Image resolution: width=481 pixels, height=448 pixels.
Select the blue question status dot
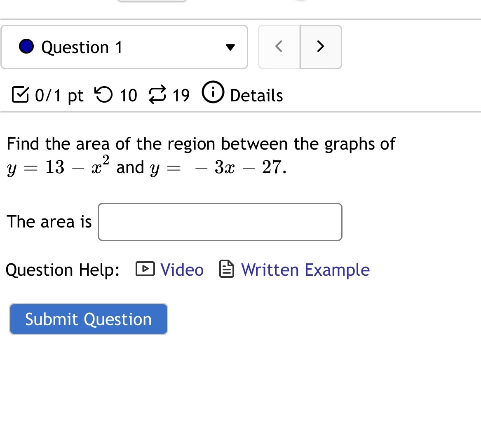pos(26,47)
